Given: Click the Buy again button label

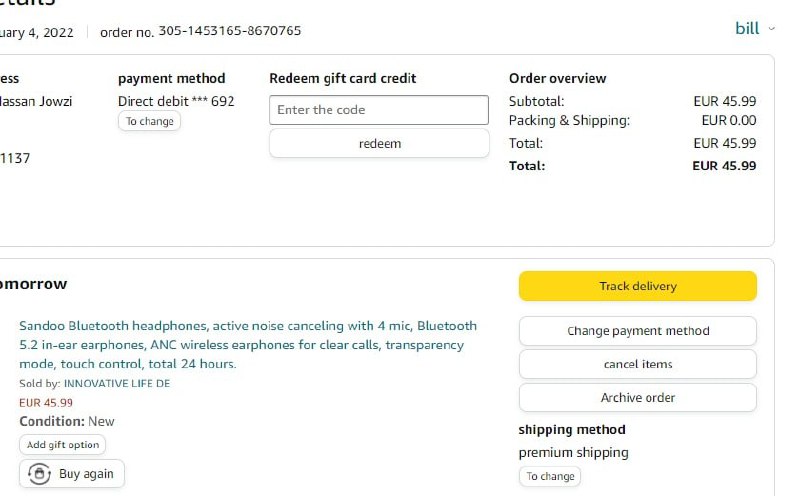Looking at the screenshot, I should [86, 474].
